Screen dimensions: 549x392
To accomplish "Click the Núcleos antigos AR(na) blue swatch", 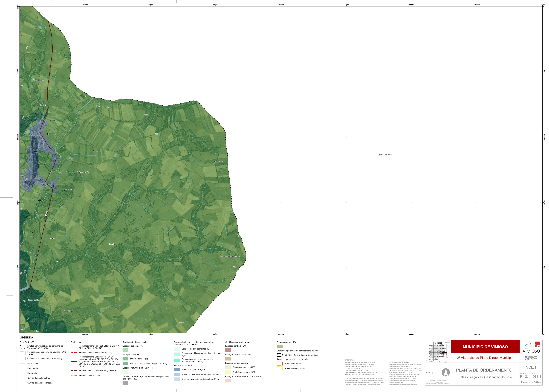I will 177,370.
